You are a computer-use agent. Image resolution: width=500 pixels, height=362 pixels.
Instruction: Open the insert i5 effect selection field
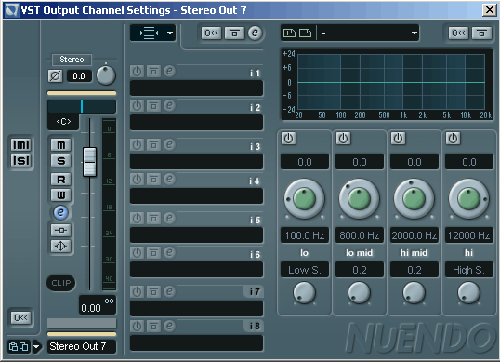[196, 235]
